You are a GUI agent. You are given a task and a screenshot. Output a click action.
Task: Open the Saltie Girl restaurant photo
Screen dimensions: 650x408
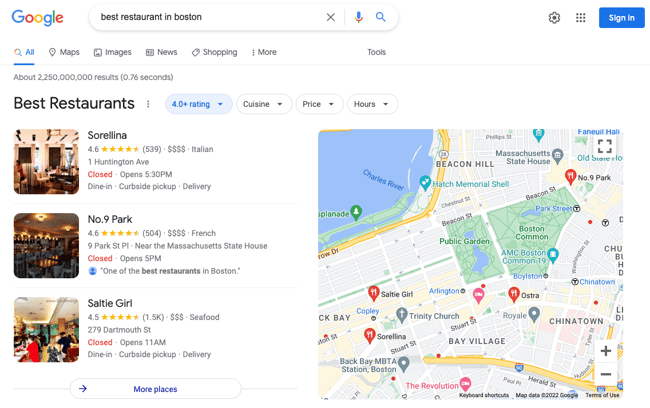coord(46,330)
